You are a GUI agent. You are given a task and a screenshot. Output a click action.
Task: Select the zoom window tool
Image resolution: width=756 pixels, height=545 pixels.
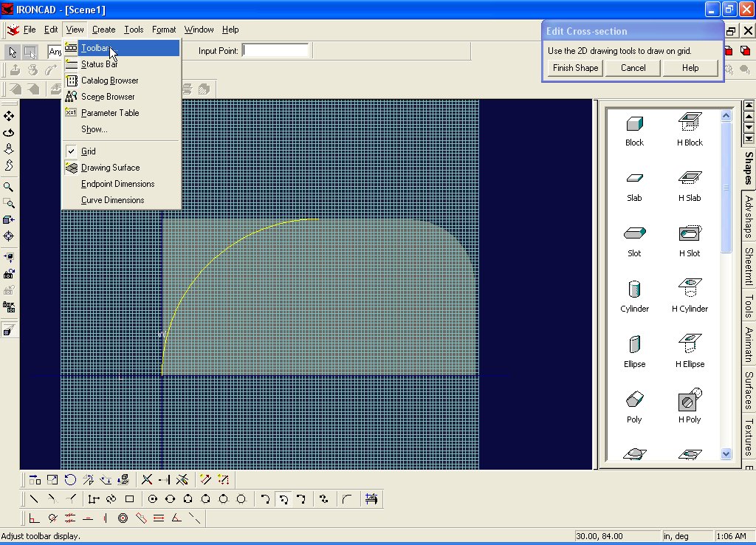(x=9, y=203)
